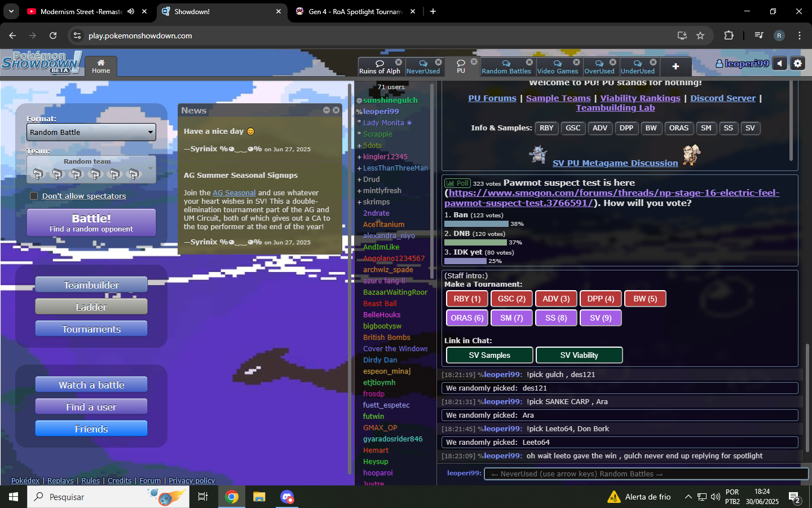Create an SV (9) tournament
812x508 pixels.
(x=601, y=318)
